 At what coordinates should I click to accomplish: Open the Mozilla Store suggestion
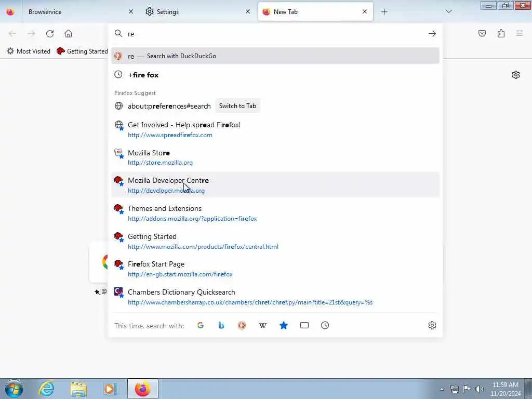275,157
